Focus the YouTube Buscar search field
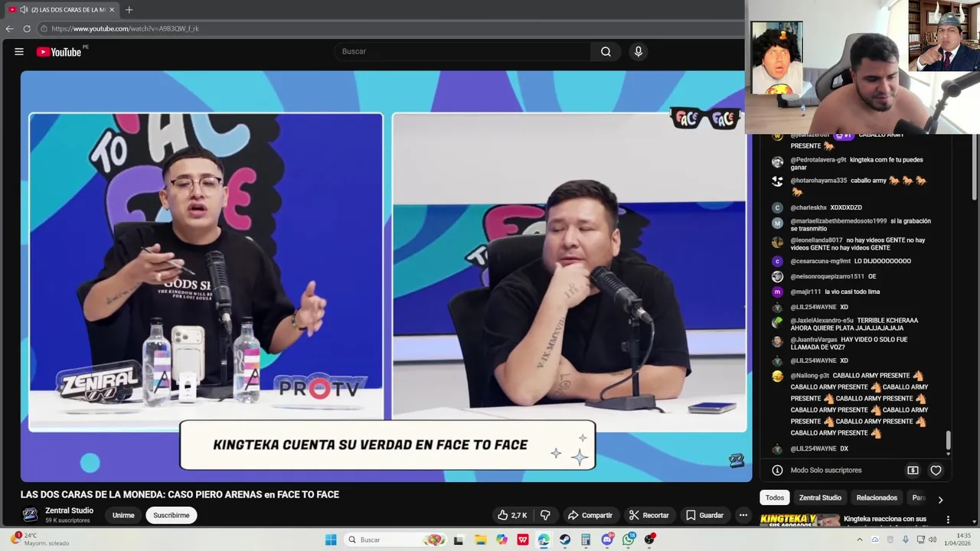Screen dimensions: 980x551 point(462,51)
